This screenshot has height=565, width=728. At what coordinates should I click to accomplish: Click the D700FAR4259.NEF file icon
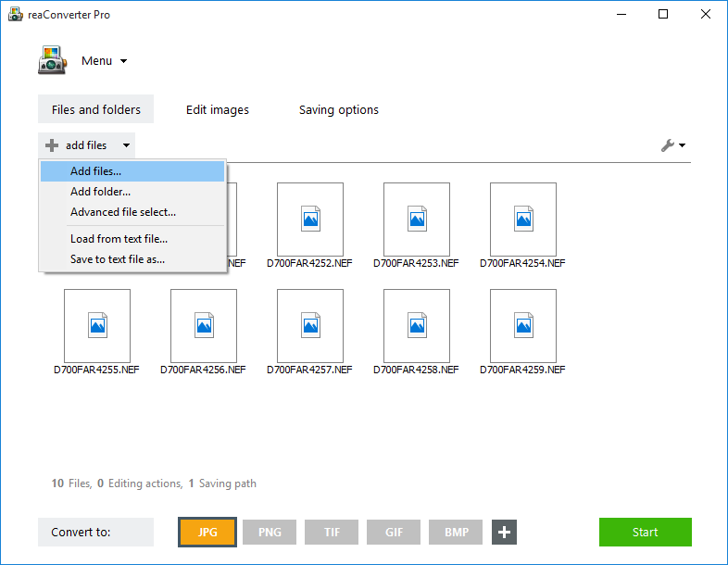click(x=523, y=323)
